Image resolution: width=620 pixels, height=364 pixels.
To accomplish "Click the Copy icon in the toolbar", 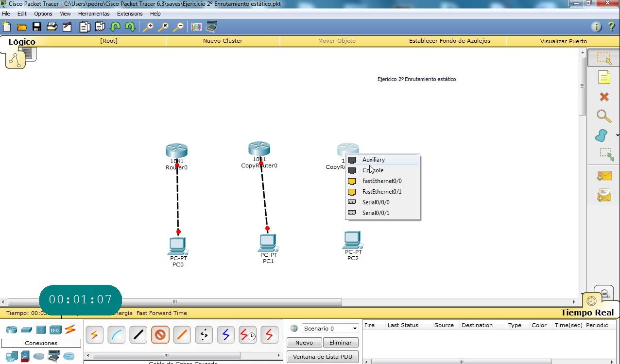I will (x=85, y=27).
